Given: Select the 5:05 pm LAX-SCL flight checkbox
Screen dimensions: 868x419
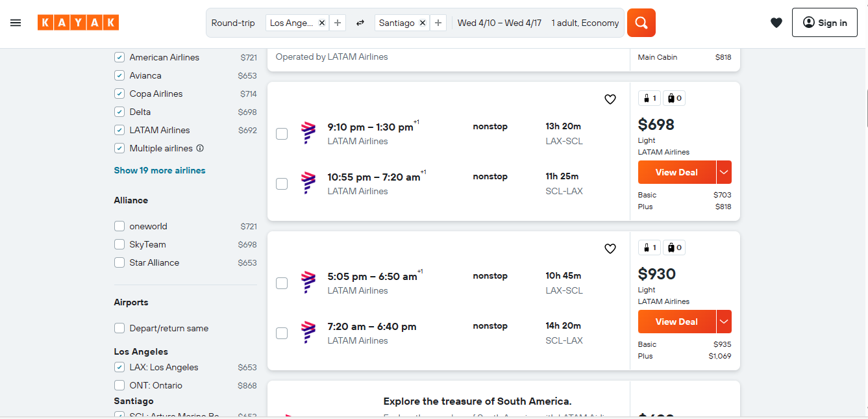Looking at the screenshot, I should pyautogui.click(x=282, y=283).
